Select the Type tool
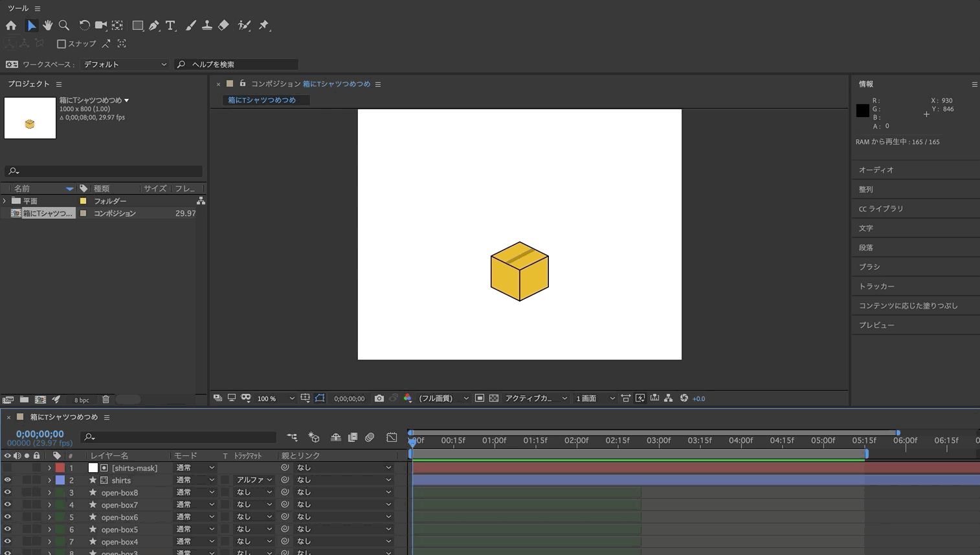 170,25
